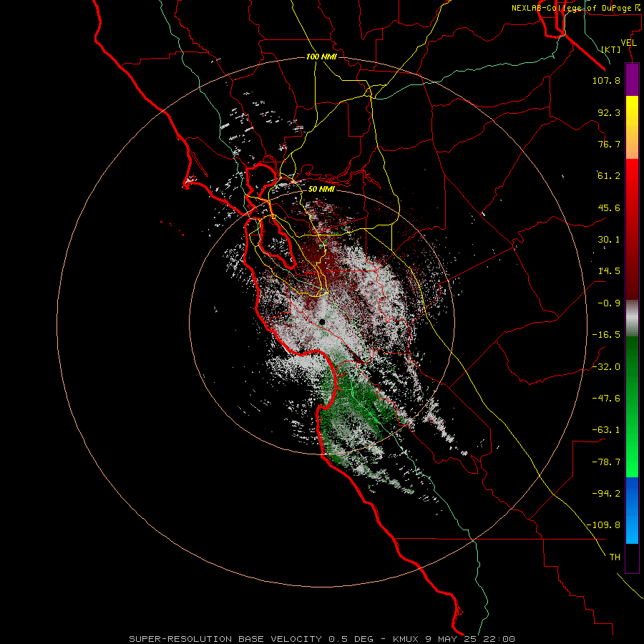This screenshot has width=644, height=644.
Task: Click the 92.3 scale value
Action: tap(609, 112)
